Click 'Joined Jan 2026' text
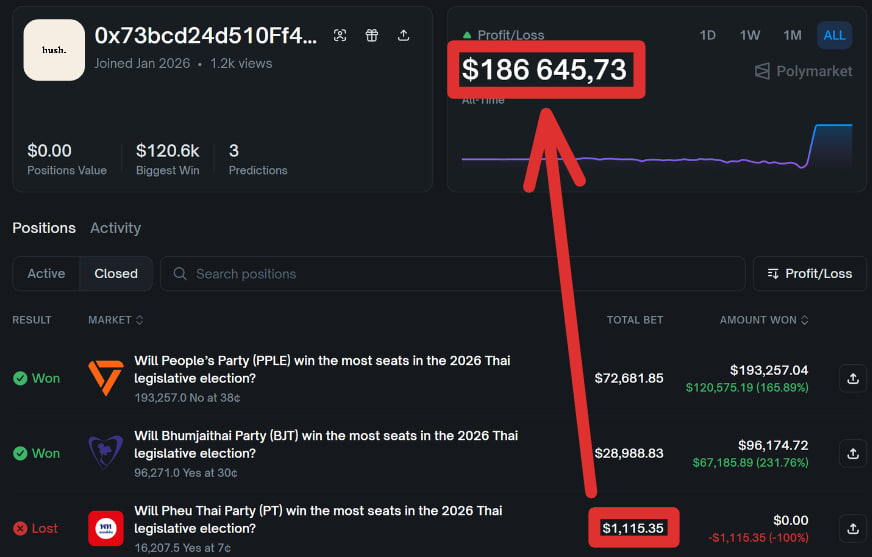The image size is (872, 557). [x=142, y=63]
